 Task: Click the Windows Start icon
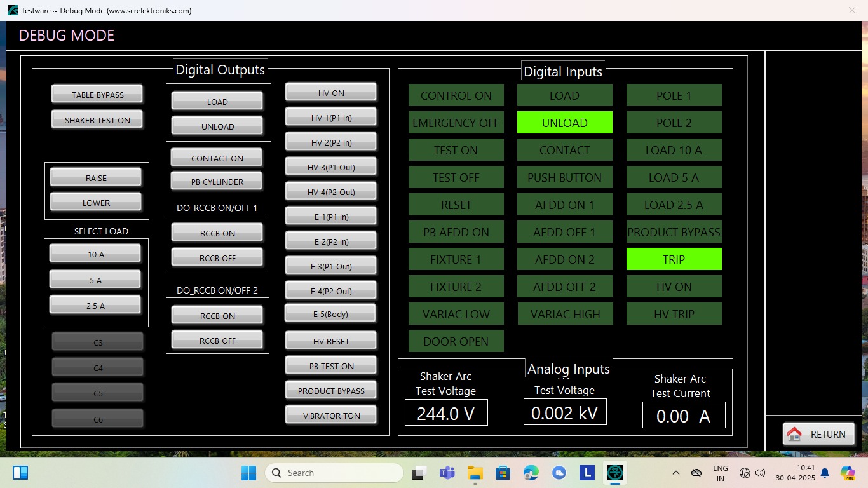pyautogui.click(x=248, y=473)
